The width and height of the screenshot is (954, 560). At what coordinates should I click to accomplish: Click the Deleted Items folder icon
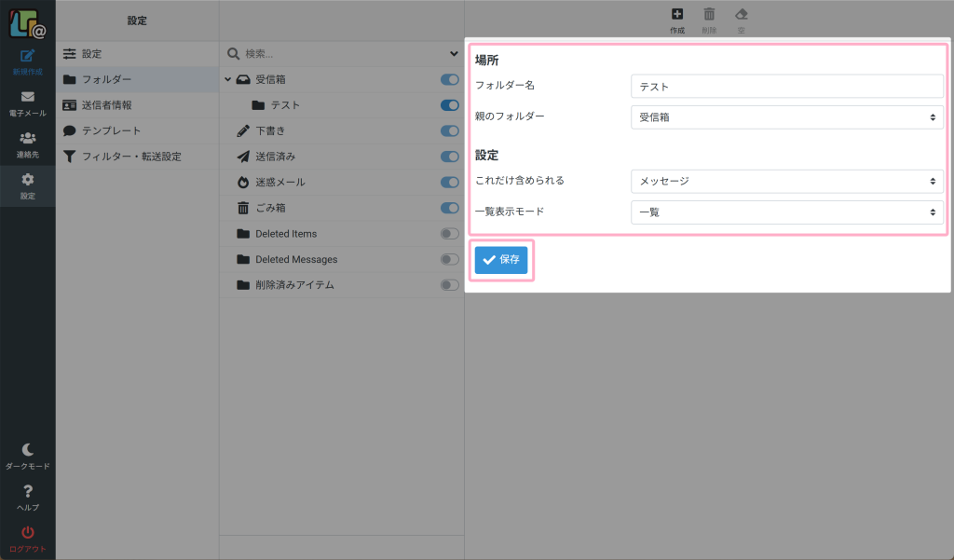pyautogui.click(x=243, y=234)
